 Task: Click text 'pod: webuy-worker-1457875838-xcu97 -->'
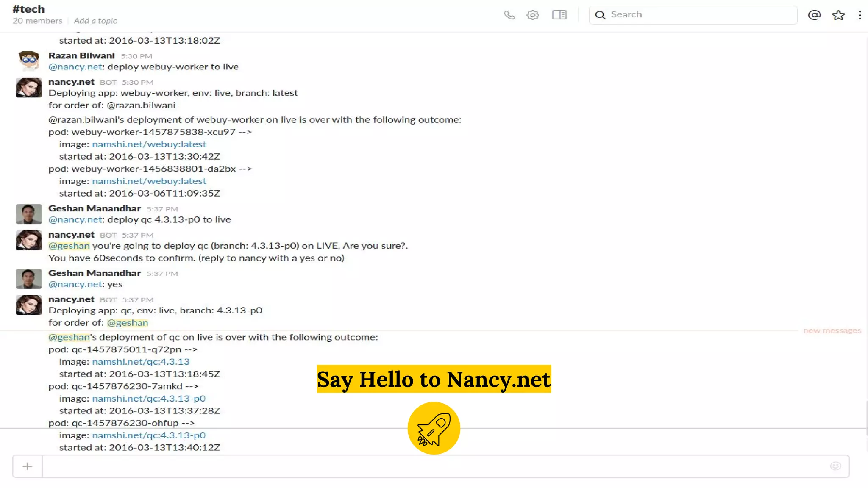(150, 132)
